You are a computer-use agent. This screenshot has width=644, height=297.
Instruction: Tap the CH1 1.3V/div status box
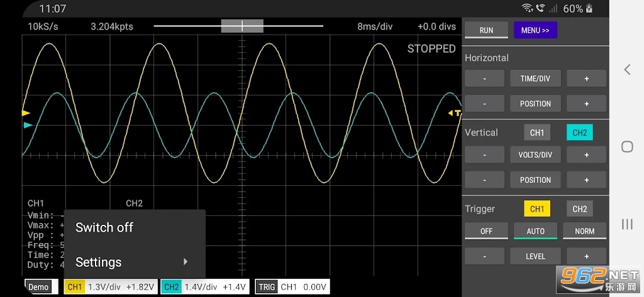tap(111, 287)
